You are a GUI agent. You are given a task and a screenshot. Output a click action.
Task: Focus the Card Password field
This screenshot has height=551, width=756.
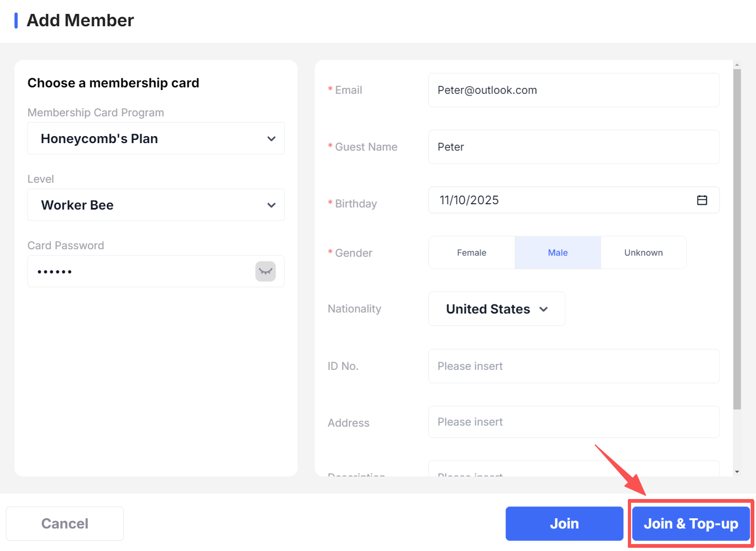[x=139, y=271]
